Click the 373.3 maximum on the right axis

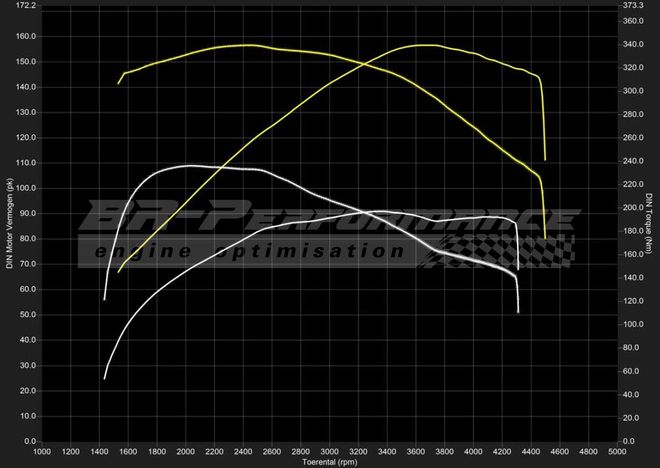633,6
